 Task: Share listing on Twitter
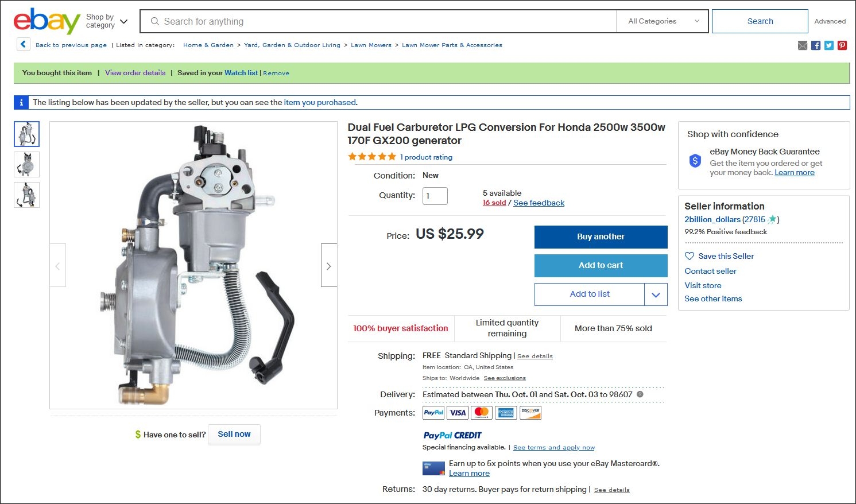(x=829, y=45)
